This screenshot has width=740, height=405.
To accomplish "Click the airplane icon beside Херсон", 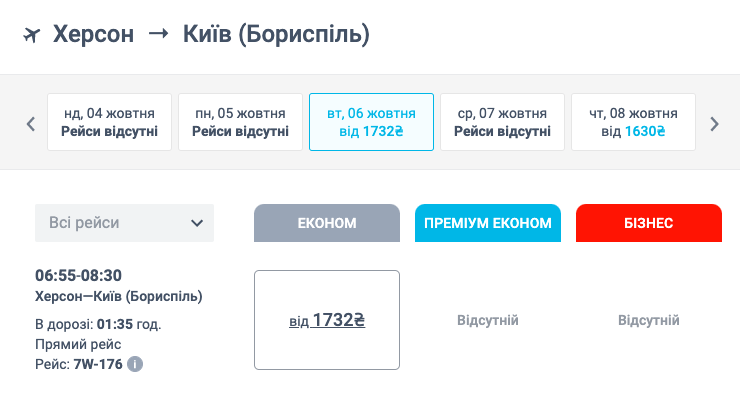I will [32, 35].
